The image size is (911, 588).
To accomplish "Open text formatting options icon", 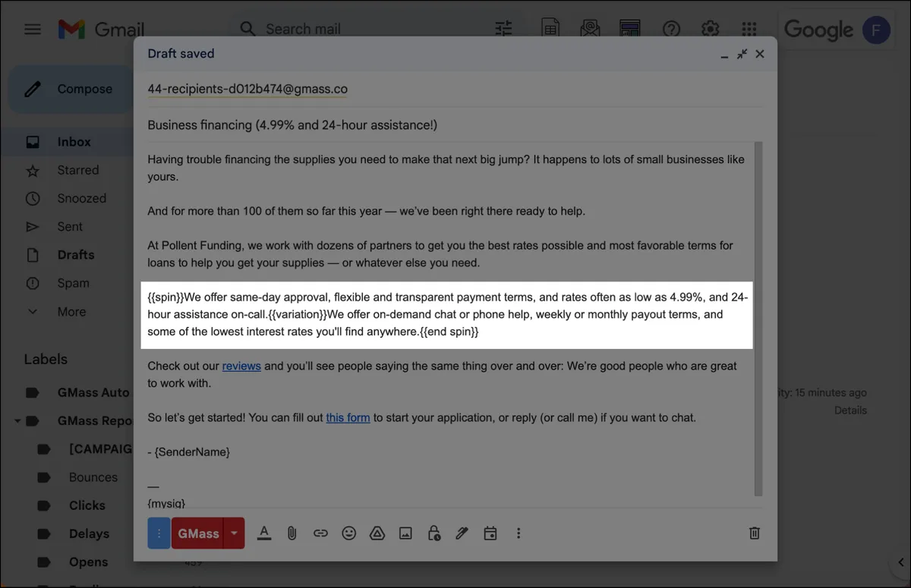I will pyautogui.click(x=263, y=533).
